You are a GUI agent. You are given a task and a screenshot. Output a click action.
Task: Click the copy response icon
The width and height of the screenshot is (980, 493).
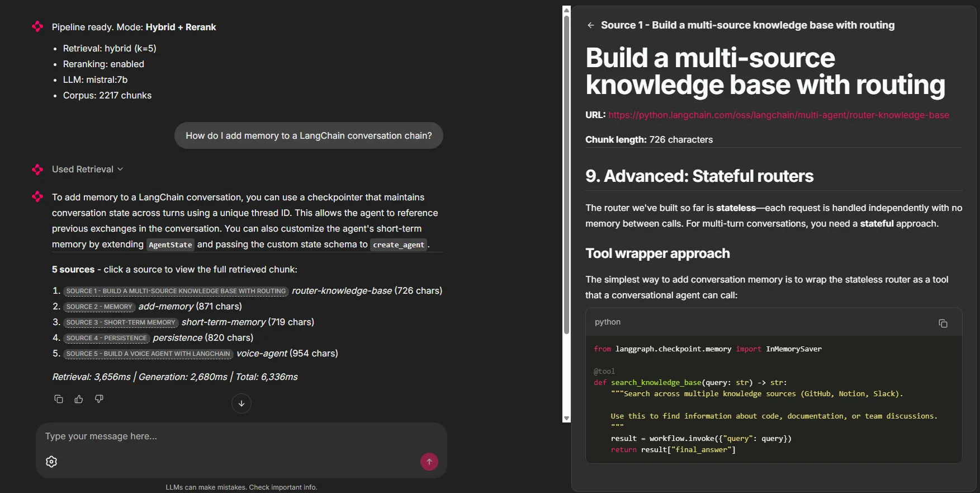(x=59, y=399)
